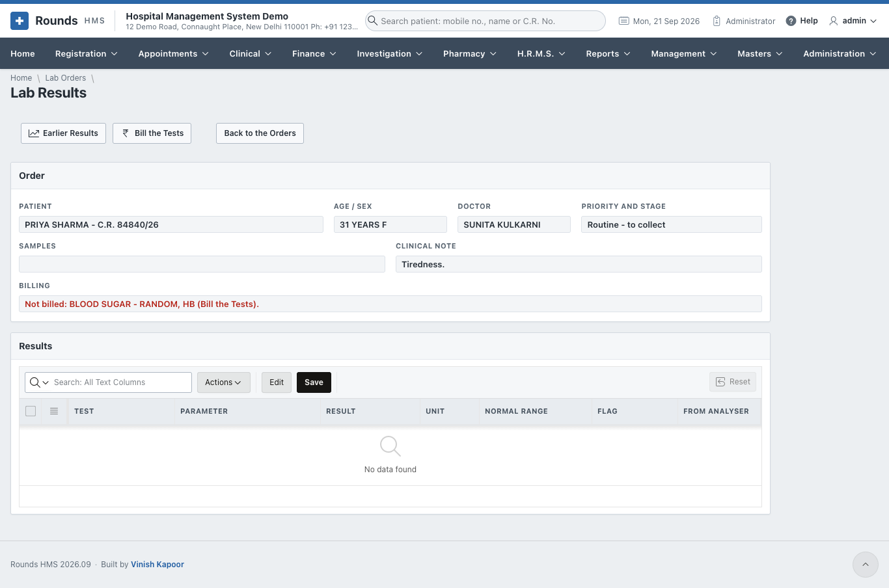
Task: Click the Bill the Tests button
Action: [152, 133]
